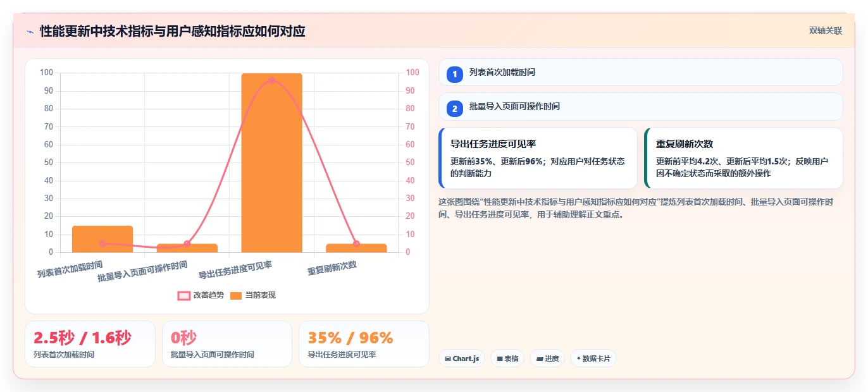Click the 双轴关联 label in header
The height and width of the screenshot is (392, 868).
point(826,31)
